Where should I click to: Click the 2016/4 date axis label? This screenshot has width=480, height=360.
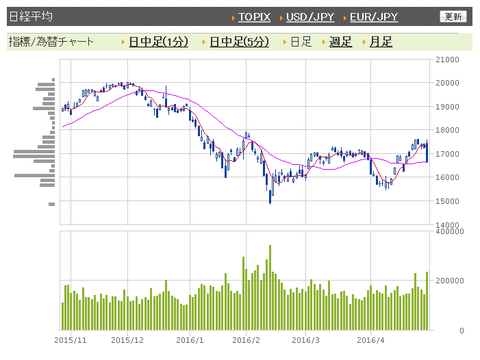point(370,340)
